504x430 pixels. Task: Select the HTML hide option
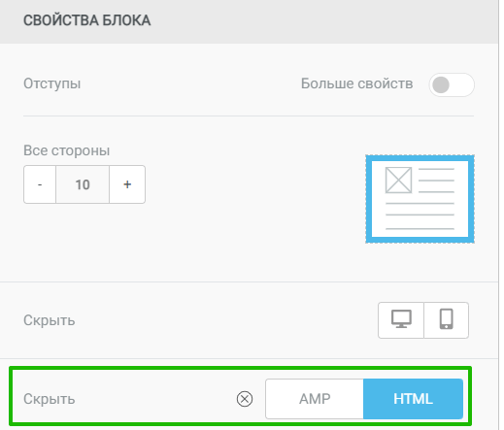click(413, 399)
